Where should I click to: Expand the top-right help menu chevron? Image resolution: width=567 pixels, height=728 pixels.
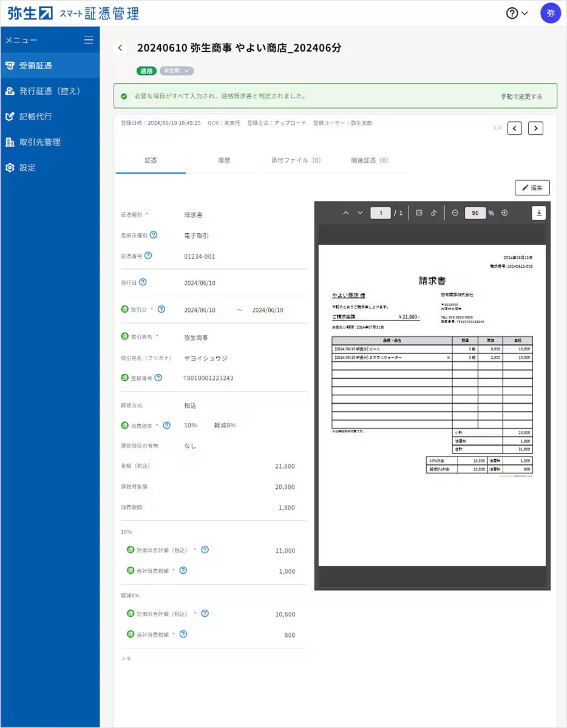pyautogui.click(x=525, y=13)
